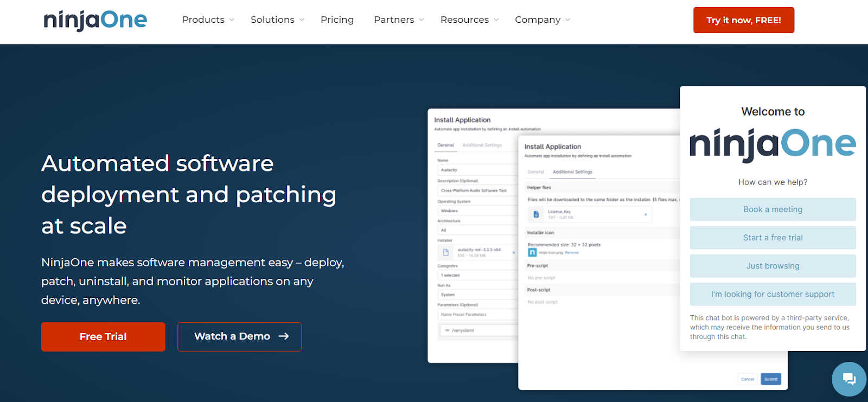Choose Just browsing in chat
Screen dimensions: 868x402
773,266
